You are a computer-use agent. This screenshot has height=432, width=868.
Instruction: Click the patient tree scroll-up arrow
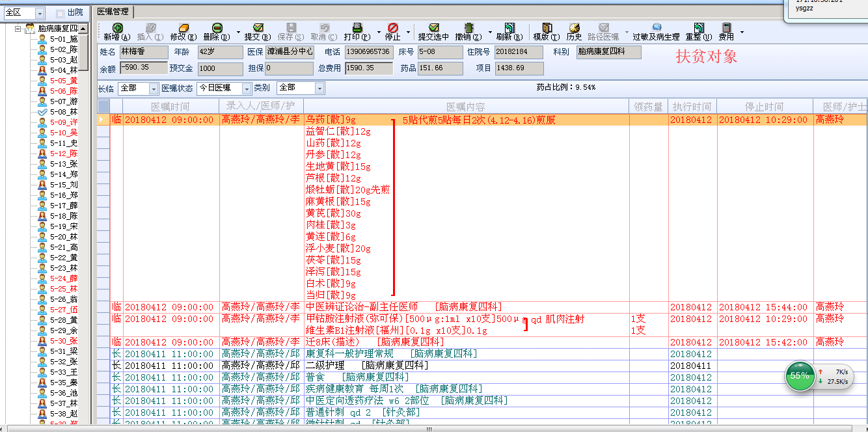pos(83,28)
